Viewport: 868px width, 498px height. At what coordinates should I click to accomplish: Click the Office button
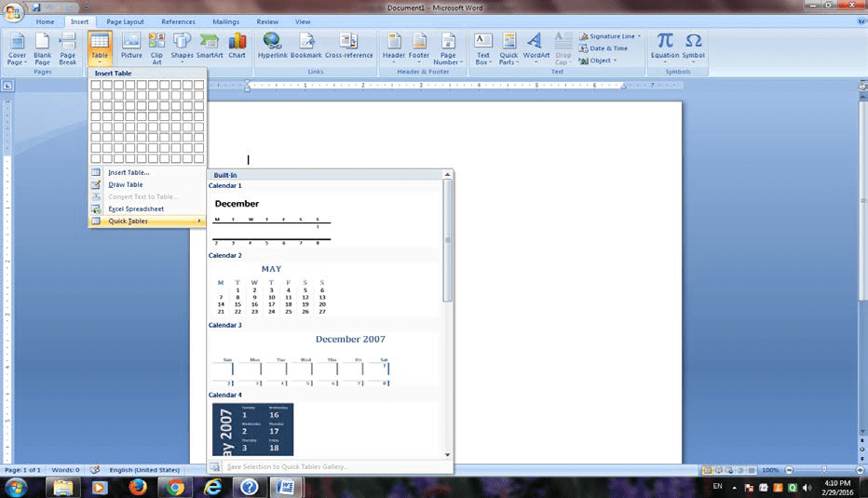[x=12, y=11]
